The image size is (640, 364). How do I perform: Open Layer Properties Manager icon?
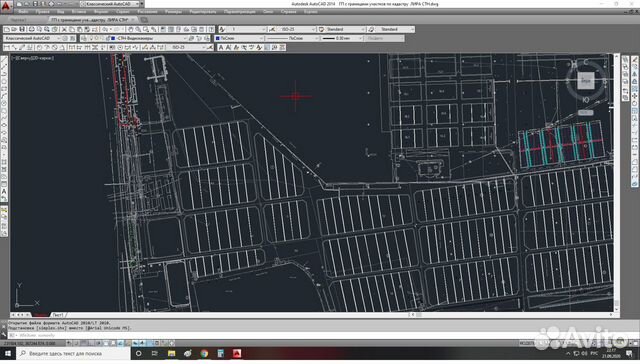(84, 38)
